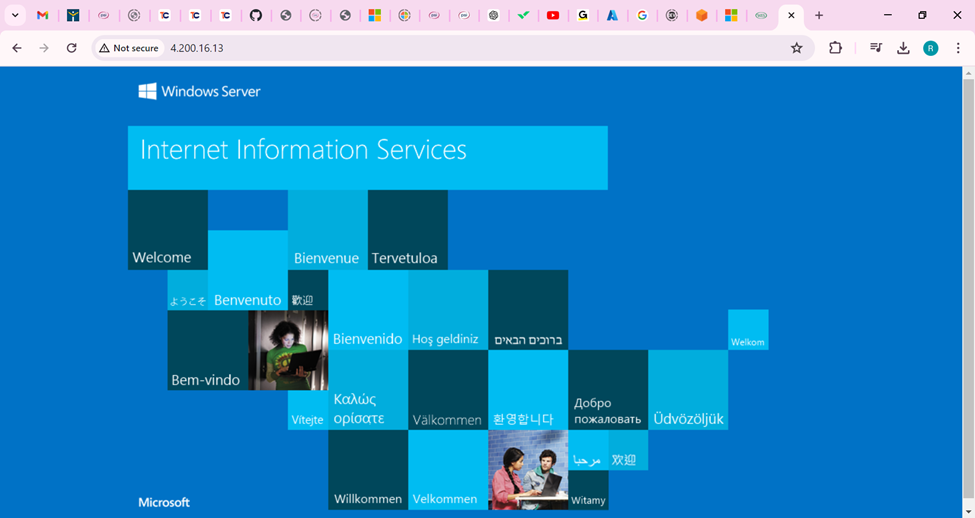Click the Benvenuto tile
Viewport: 975px width, 518px height.
247,271
